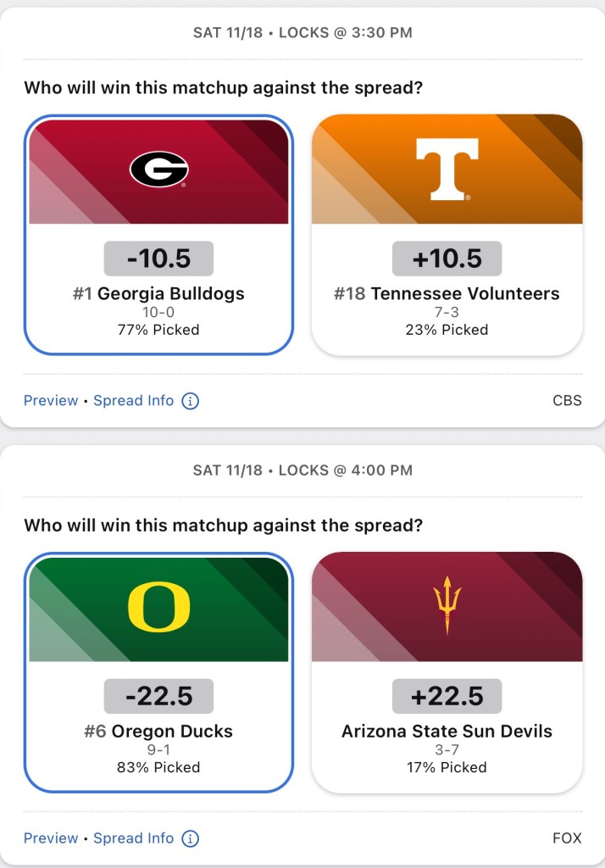Screen dimensions: 605x868
Task: Pick Georgia Bulldogs at -10.5
Action: tap(158, 259)
